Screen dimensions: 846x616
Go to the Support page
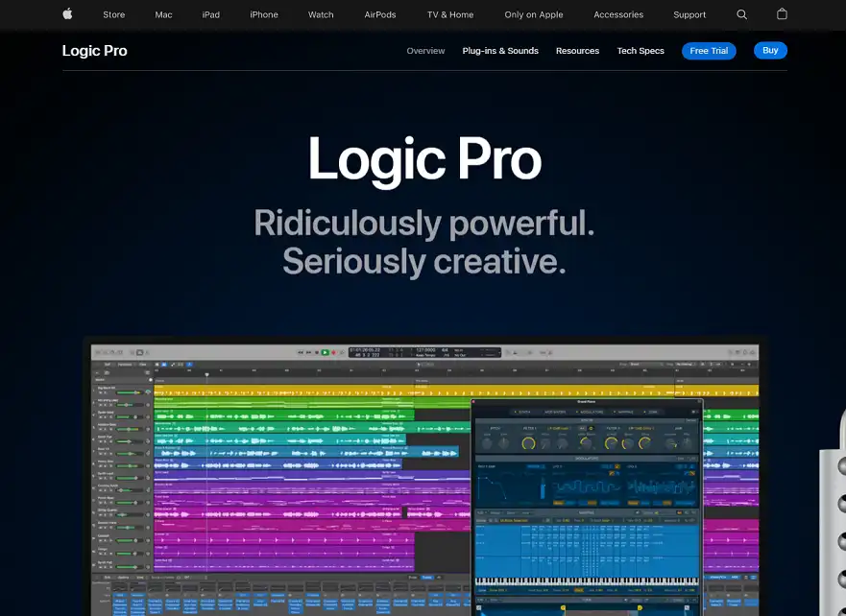tap(689, 14)
